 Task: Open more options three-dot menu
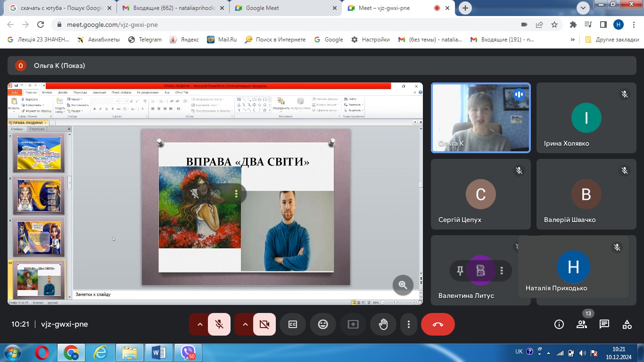pos(409,324)
